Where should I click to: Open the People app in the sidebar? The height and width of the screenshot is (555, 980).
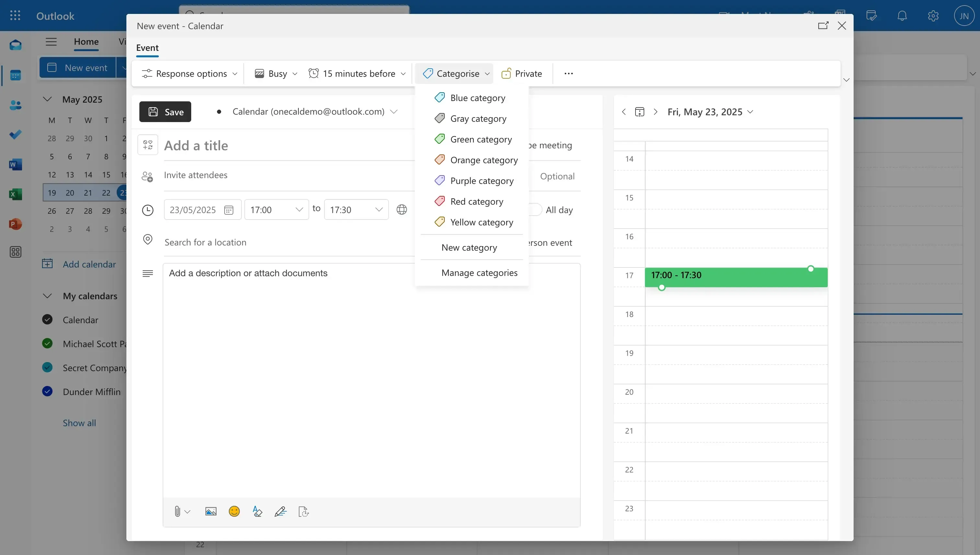tap(15, 105)
